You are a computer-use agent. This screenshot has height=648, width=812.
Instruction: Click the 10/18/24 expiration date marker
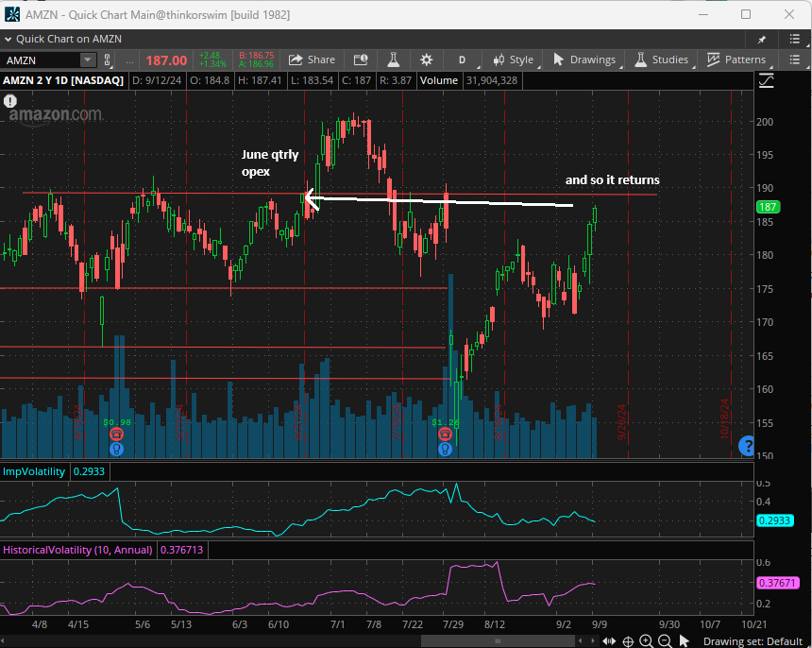724,418
